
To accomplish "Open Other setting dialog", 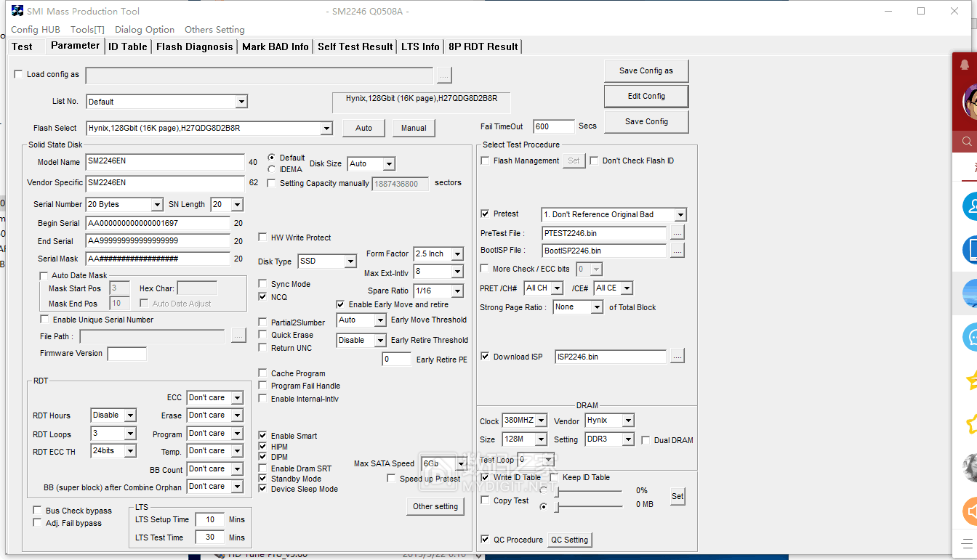I will [x=435, y=506].
